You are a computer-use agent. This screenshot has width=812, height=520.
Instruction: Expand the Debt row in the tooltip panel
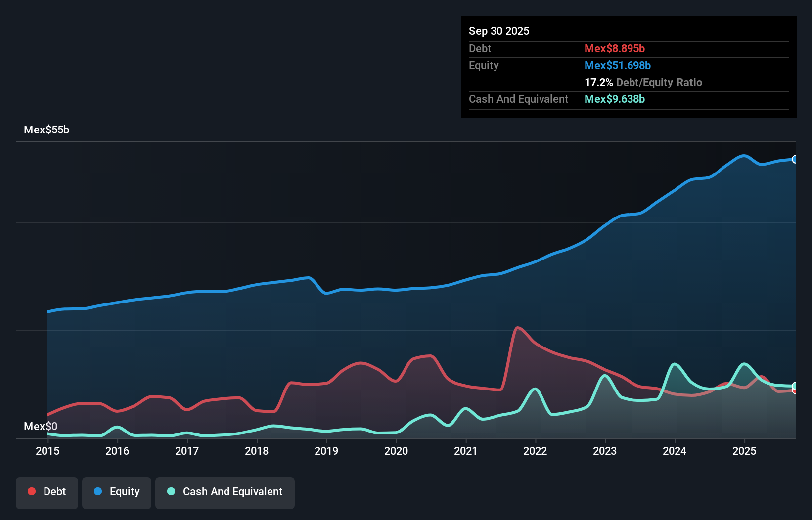[480, 48]
